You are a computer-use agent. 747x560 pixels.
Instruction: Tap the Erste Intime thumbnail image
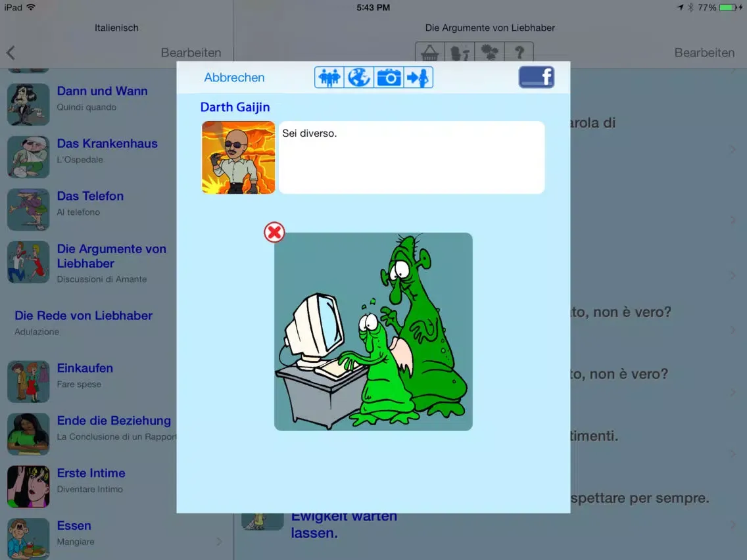[28, 486]
